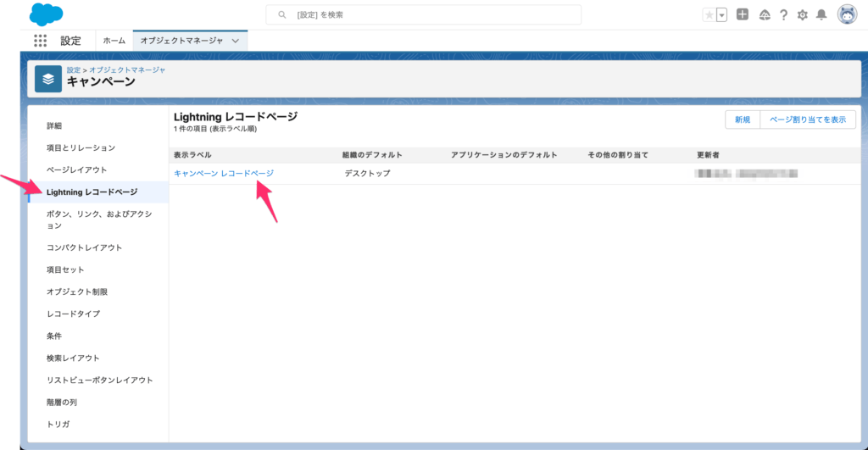Click the favorites star icon
The height and width of the screenshot is (450, 868).
coord(709,15)
